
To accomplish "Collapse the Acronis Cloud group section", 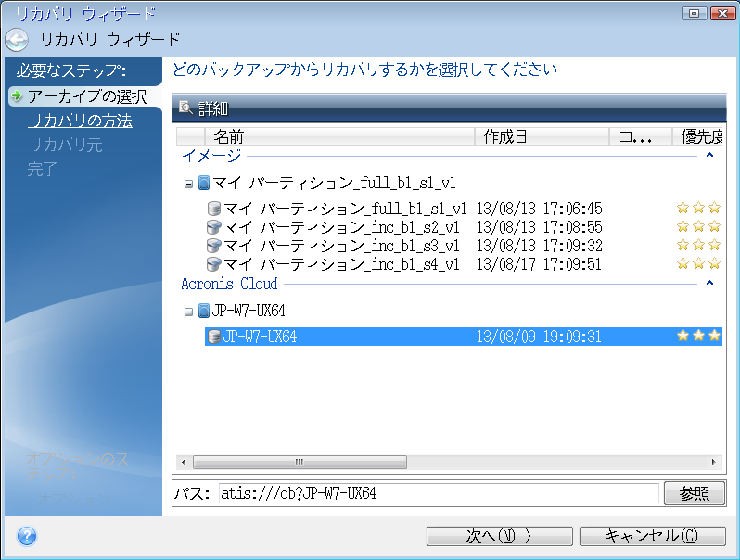I will (709, 284).
